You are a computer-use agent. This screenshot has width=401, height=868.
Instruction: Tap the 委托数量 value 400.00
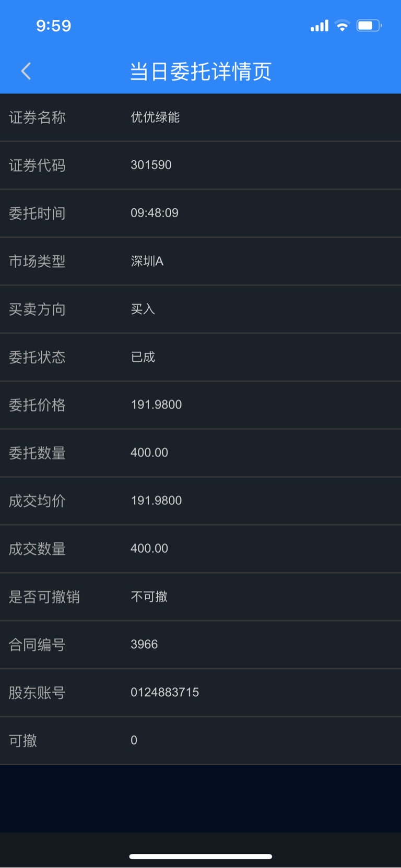[x=149, y=453]
